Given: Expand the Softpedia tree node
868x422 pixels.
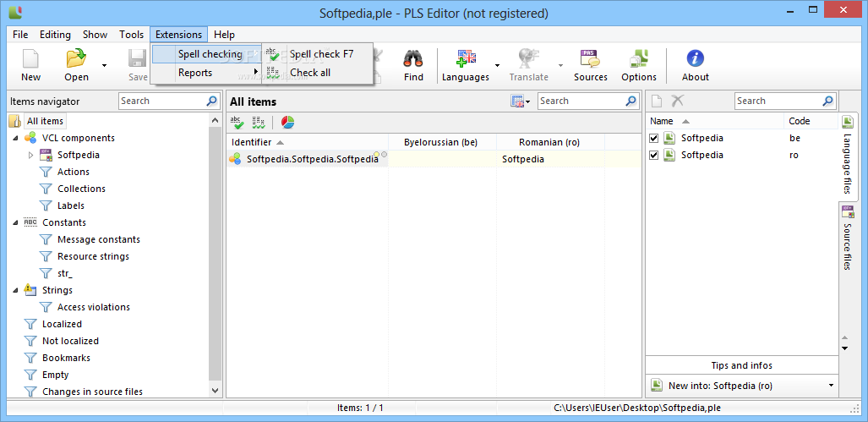Looking at the screenshot, I should [x=31, y=155].
